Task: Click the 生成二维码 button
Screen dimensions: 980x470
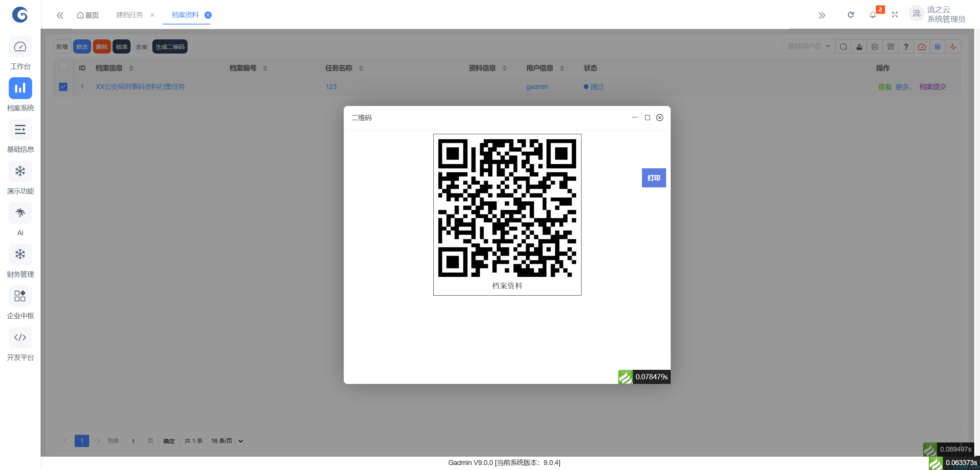Action: tap(170, 47)
